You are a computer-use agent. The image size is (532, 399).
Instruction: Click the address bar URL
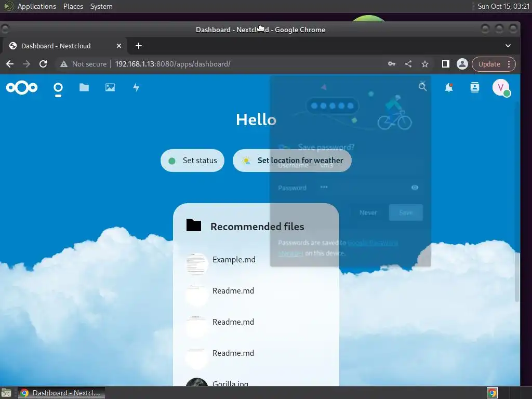coord(172,64)
